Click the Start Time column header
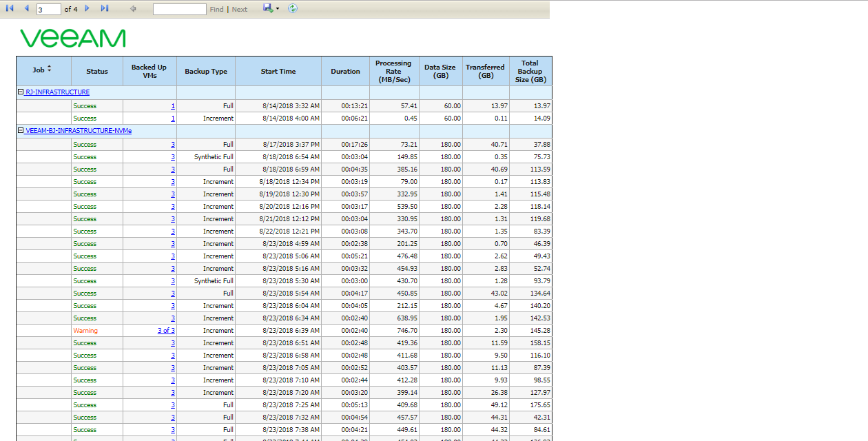This screenshot has width=868, height=441. [278, 71]
